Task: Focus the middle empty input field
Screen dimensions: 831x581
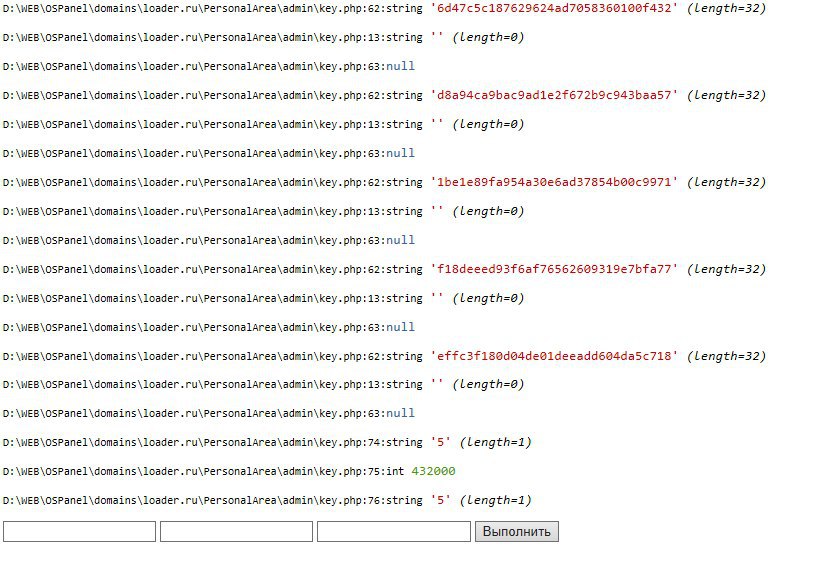Action: pyautogui.click(x=236, y=531)
